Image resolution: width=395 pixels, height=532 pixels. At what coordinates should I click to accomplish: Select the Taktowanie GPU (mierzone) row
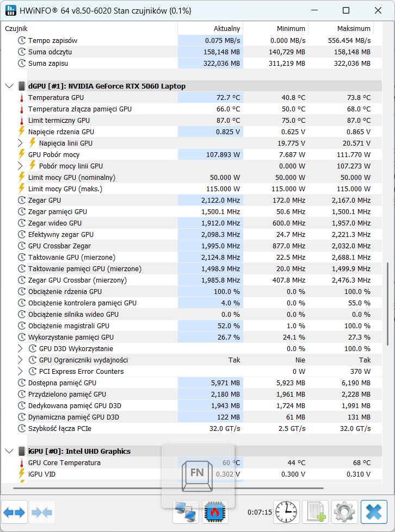[x=199, y=257]
